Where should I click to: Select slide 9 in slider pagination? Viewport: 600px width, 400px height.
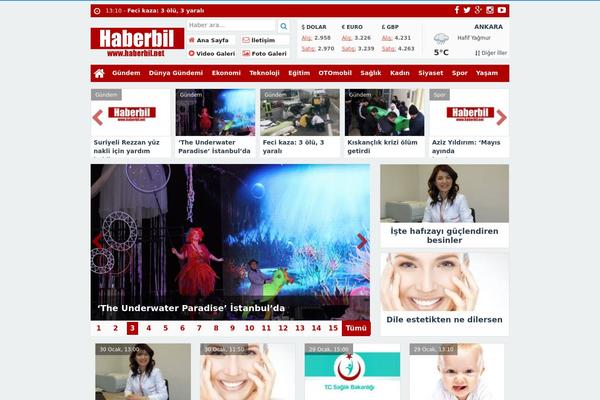(233, 328)
